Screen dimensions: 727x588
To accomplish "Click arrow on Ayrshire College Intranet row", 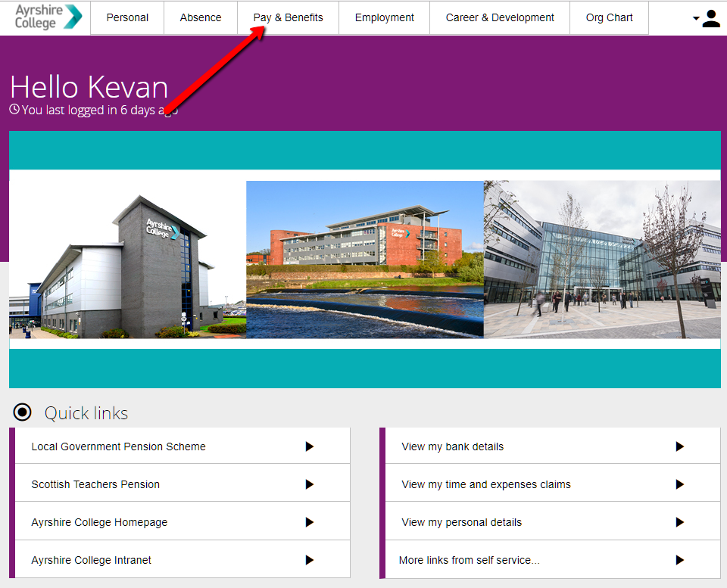I will [x=309, y=560].
